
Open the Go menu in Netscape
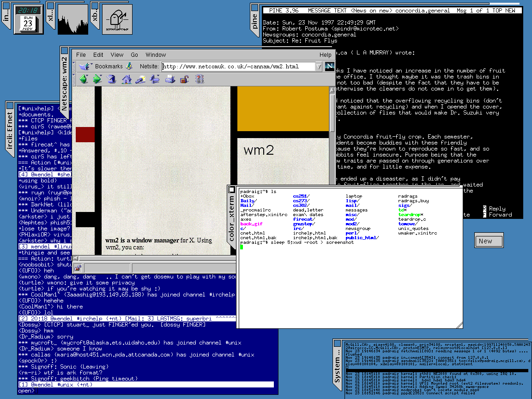134,54
